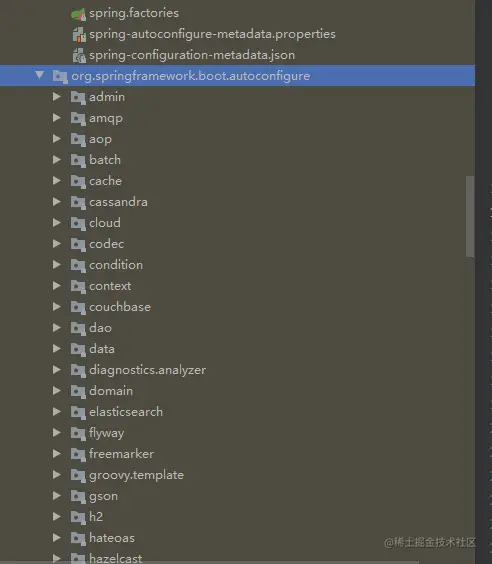Expand the condition package
Image resolution: width=492 pixels, height=564 pixels.
[x=57, y=264]
